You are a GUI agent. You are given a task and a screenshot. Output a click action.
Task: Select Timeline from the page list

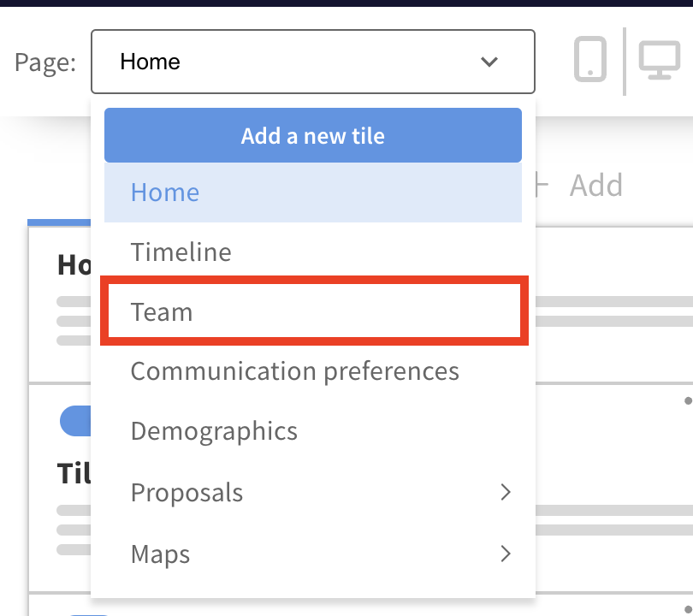[x=181, y=252]
